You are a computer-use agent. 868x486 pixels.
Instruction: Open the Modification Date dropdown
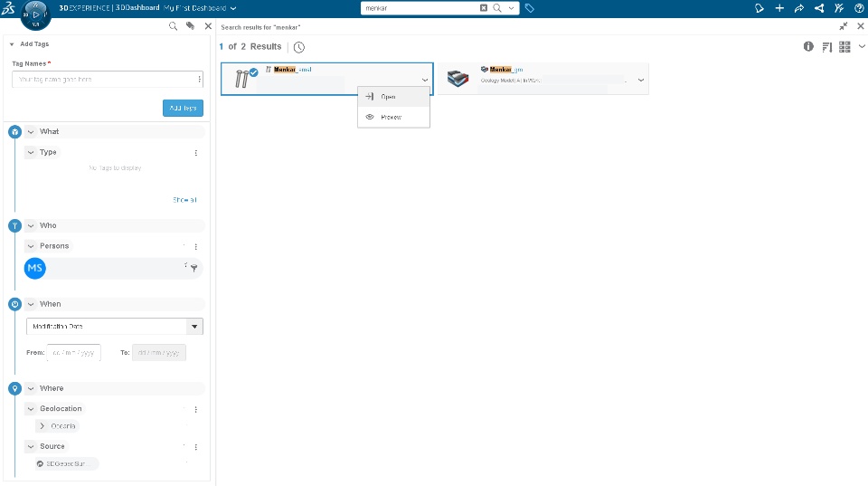pyautogui.click(x=115, y=327)
